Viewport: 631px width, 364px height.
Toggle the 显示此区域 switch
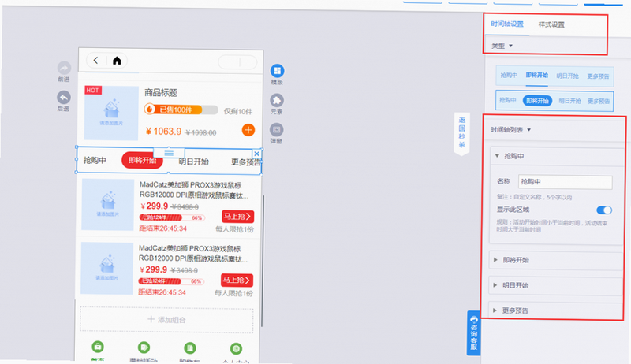pyautogui.click(x=604, y=210)
